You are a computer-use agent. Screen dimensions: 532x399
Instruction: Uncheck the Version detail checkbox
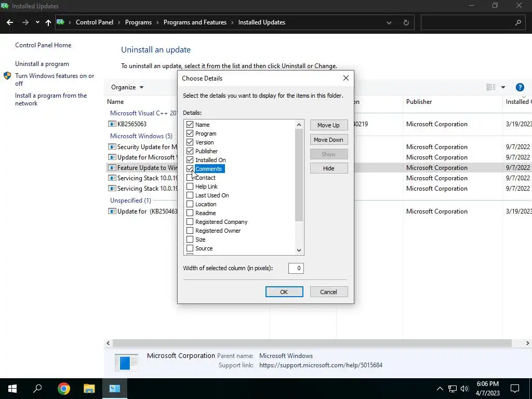[190, 142]
